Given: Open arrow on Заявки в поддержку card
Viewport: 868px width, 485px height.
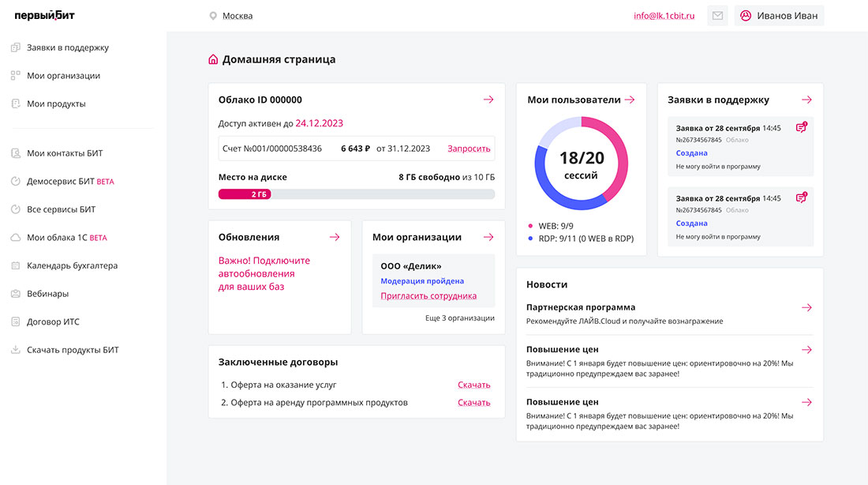Looking at the screenshot, I should pos(806,100).
